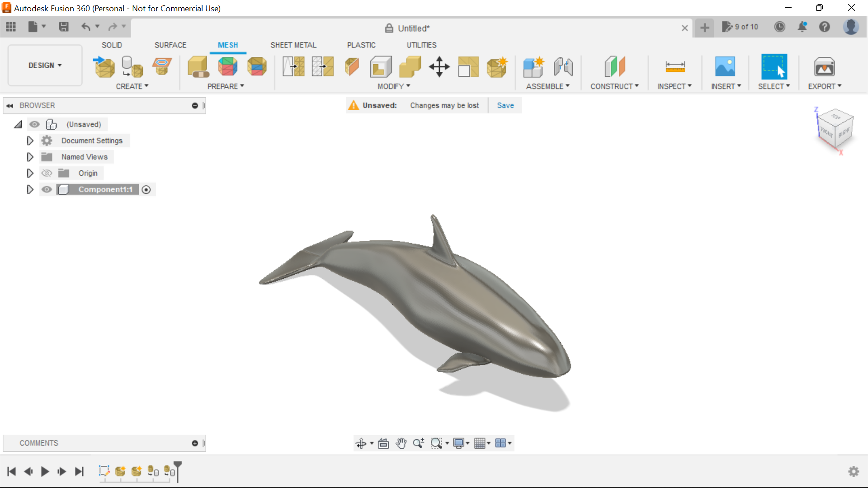Click the Save button in warning bar

505,105
